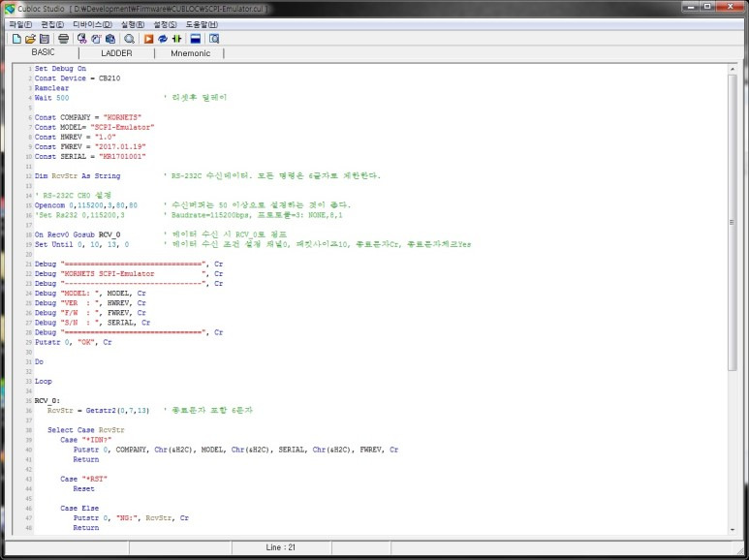
Task: Click 'Putstr 0, "NG:", RcvStr, Cr' line
Action: 131,518
